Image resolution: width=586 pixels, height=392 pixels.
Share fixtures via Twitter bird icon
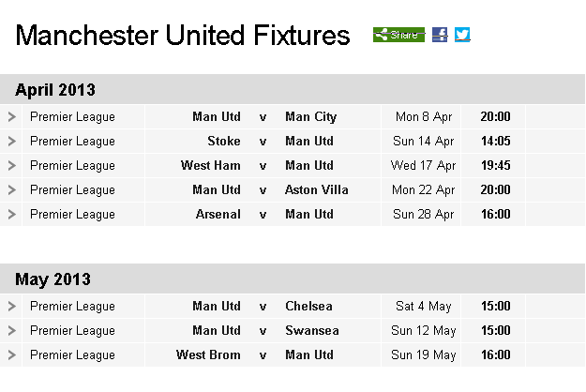pos(462,35)
